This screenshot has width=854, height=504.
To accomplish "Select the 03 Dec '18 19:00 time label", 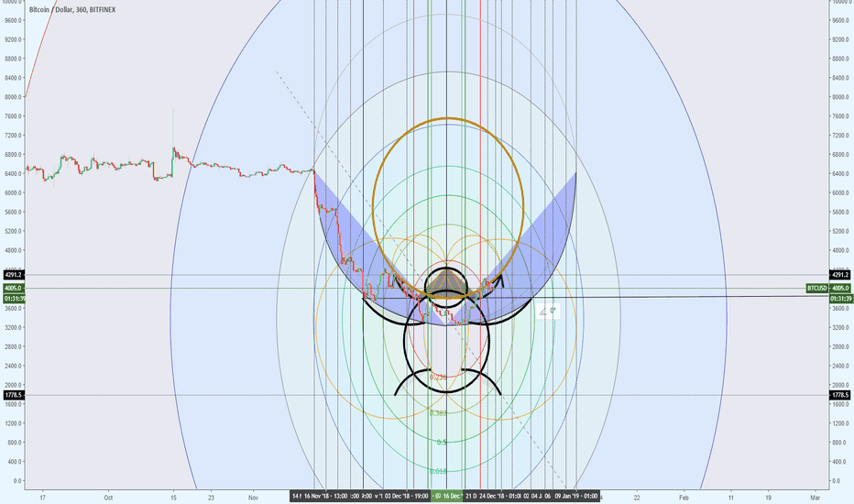I will [406, 496].
